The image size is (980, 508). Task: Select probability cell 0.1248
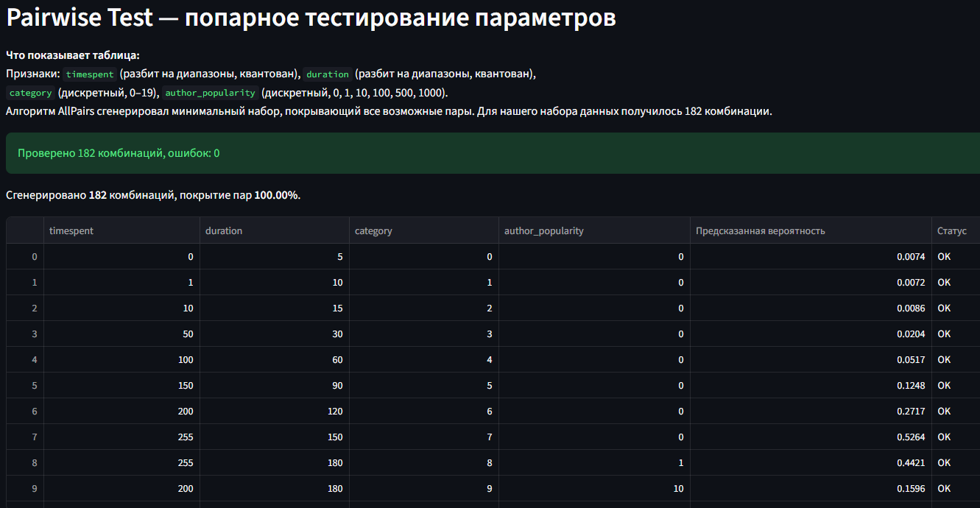(811, 385)
